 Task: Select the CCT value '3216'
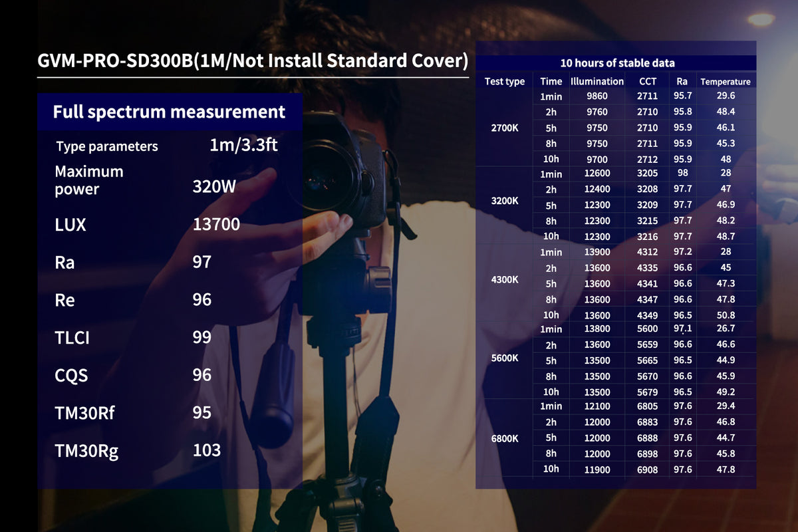[648, 237]
